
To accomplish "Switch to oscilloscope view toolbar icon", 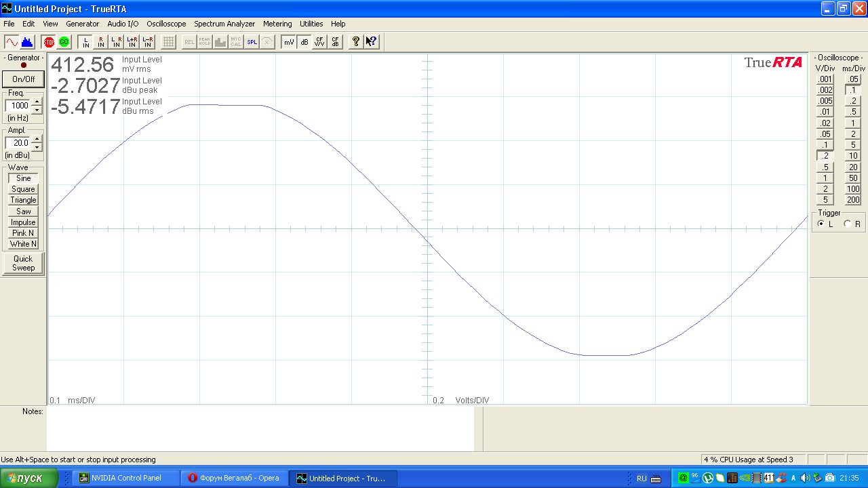I will 12,42.
